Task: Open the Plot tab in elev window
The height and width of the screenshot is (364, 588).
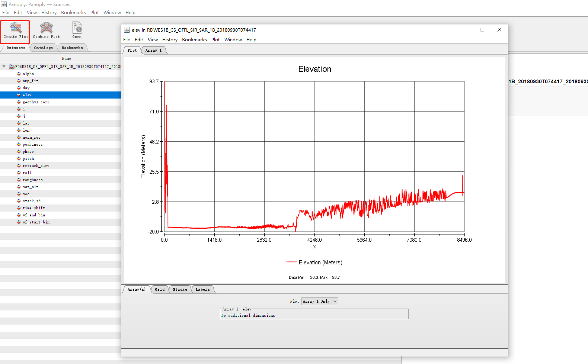Action: pos(132,50)
